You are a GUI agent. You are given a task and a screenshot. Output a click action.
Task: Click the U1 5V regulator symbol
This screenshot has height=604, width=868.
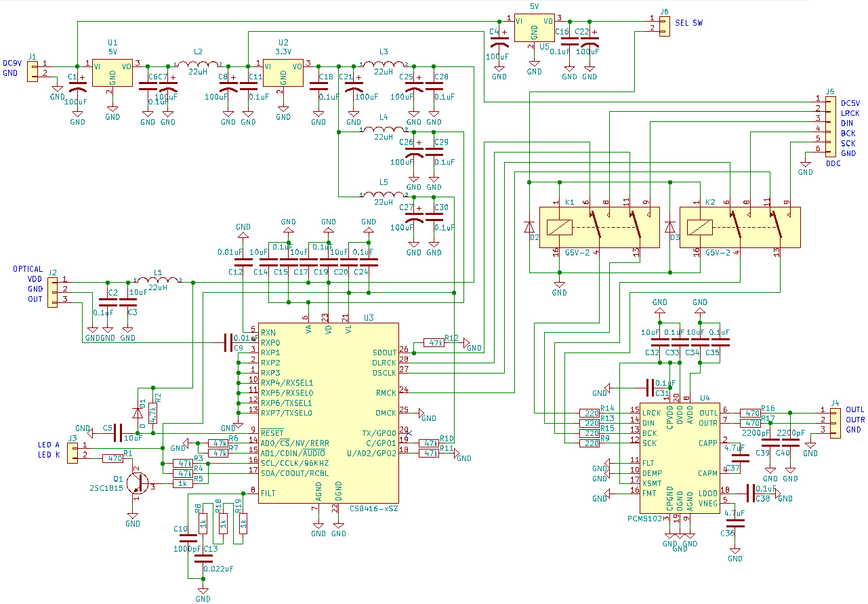coord(112,73)
